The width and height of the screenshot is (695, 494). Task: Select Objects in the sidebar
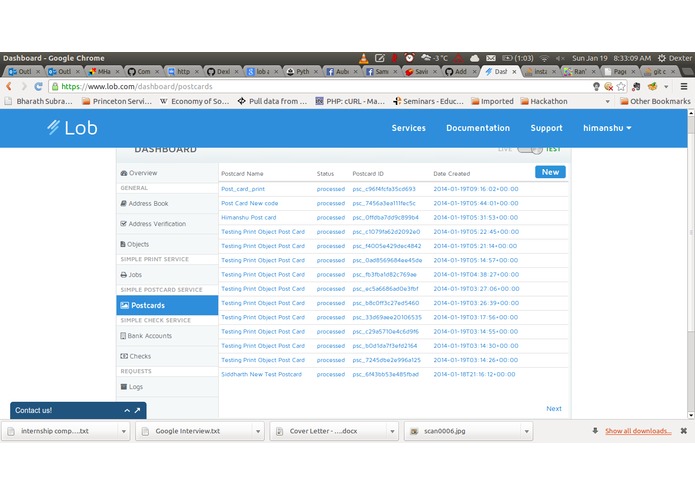[x=167, y=244]
